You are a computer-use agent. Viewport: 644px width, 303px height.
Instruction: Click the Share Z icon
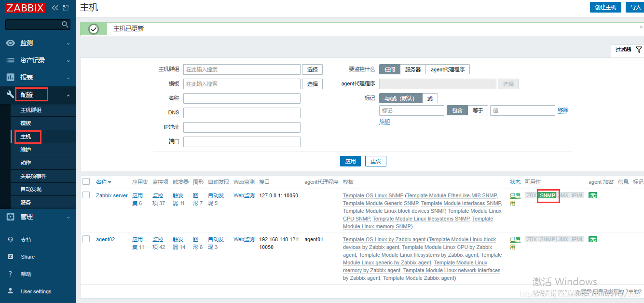(10, 257)
